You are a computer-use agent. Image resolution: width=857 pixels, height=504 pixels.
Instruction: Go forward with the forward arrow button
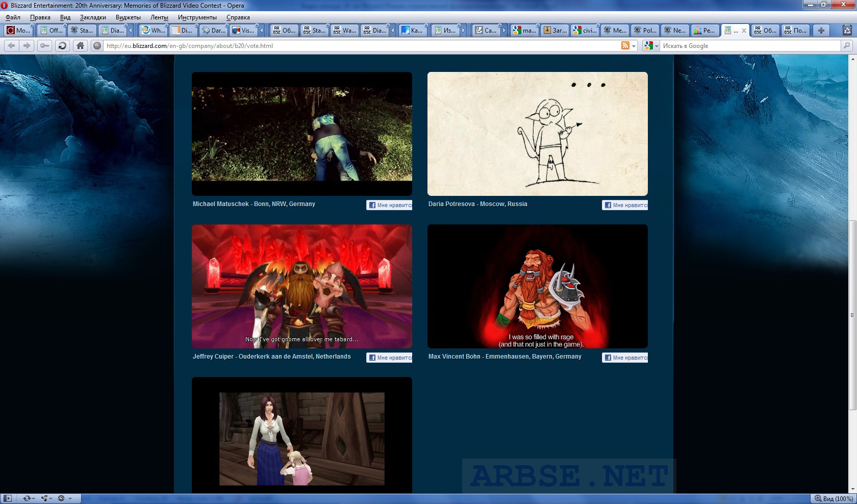(27, 45)
